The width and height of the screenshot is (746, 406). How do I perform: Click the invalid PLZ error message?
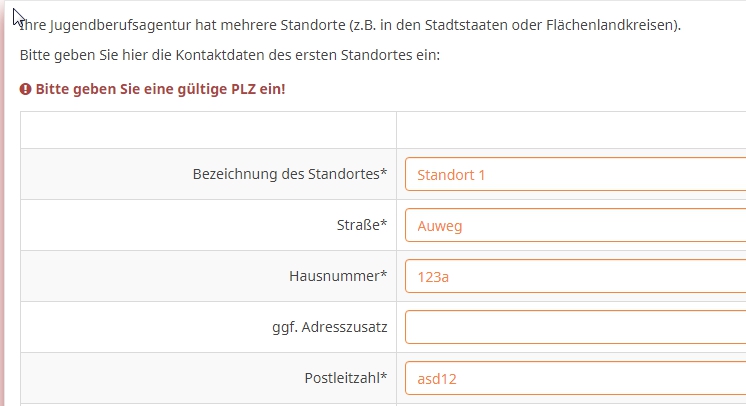tap(160, 89)
